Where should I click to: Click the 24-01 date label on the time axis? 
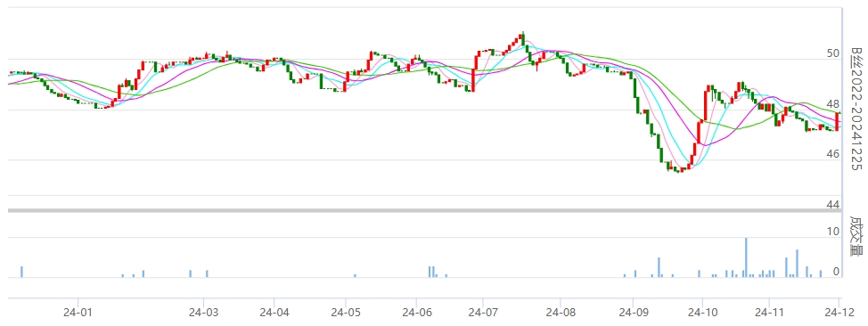point(78,312)
